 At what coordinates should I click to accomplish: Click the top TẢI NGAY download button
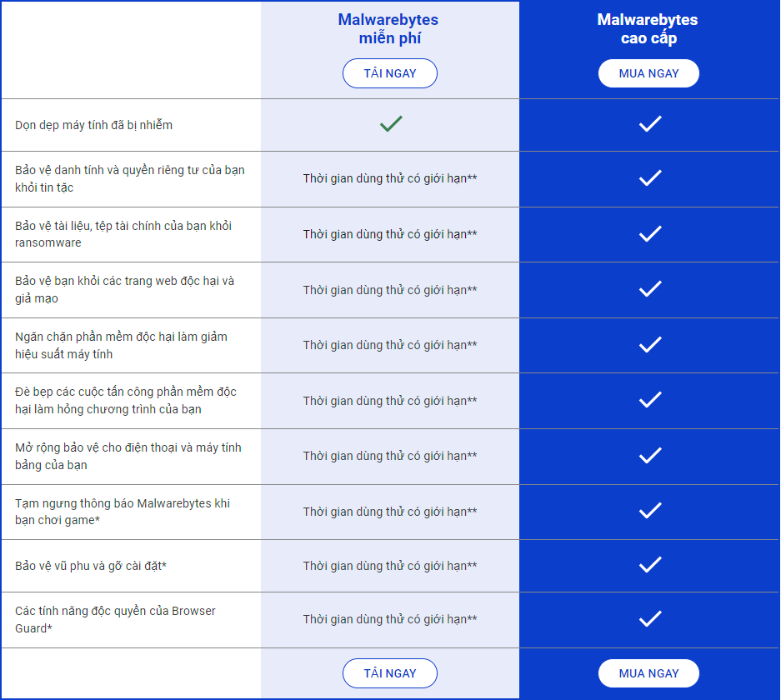coord(389,73)
